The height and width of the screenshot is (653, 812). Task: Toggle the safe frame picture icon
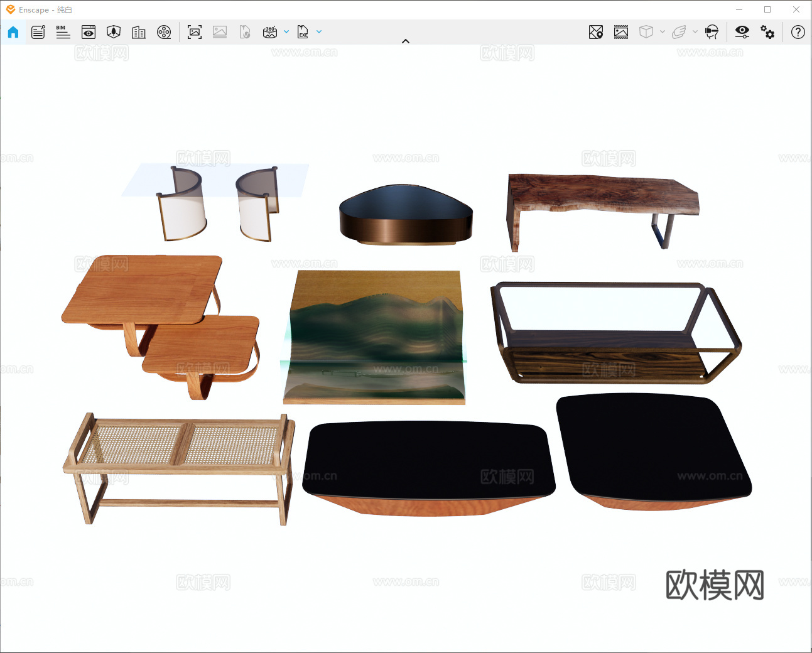pos(621,32)
